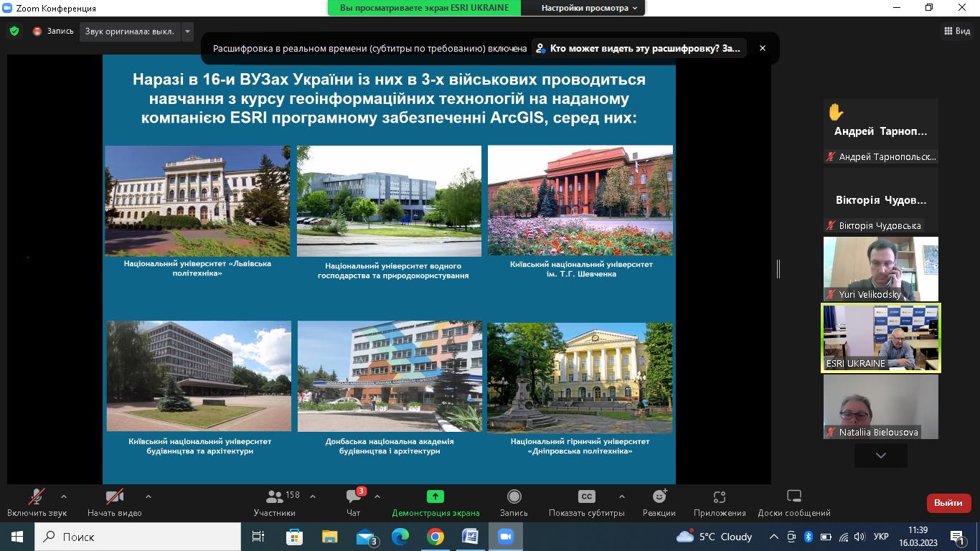Click Київський університет ім. Шевченка red building photo
This screenshot has height=551, width=980.
[x=580, y=200]
